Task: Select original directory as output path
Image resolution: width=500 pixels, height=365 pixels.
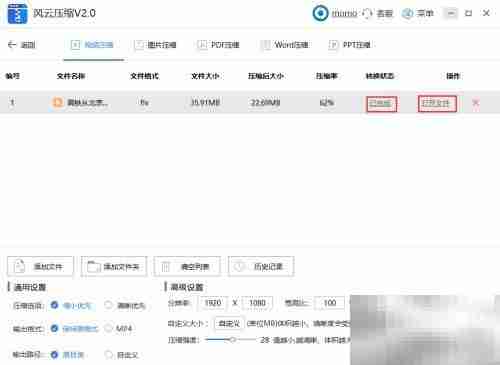Action: pyautogui.click(x=54, y=355)
